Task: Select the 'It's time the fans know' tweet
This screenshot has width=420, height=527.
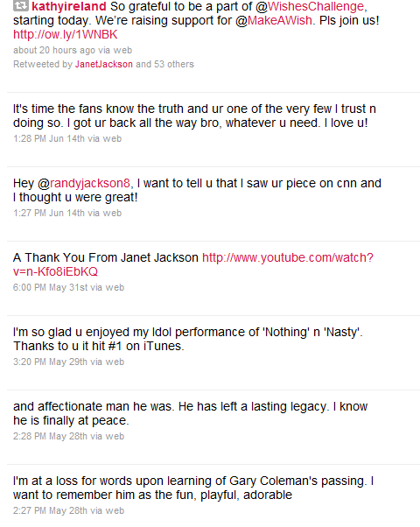Action: (194, 116)
